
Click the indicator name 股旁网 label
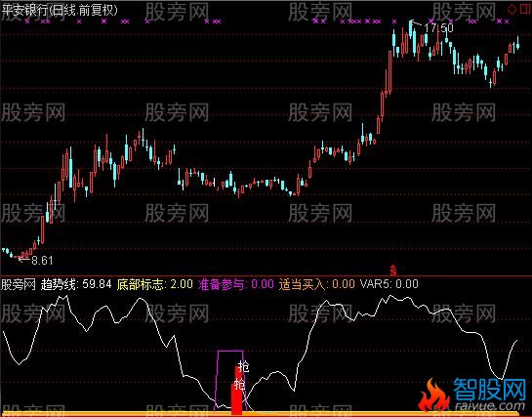(19, 284)
